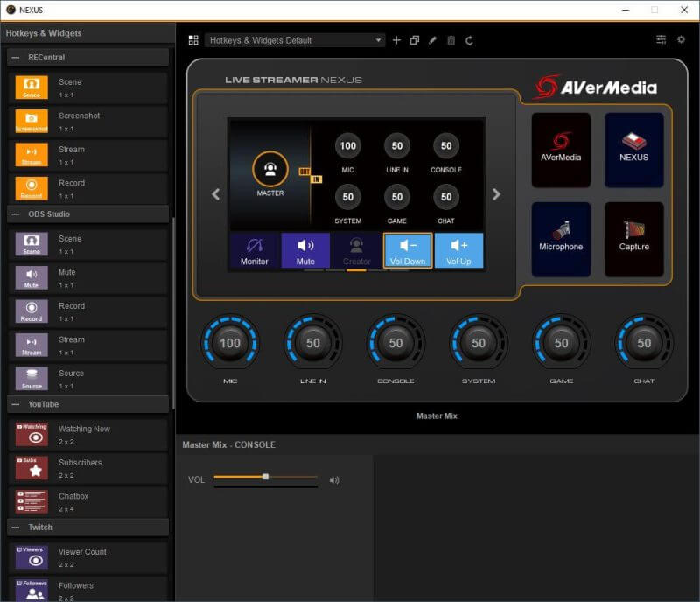
Task: Switch the OUT / IN mix toggle
Action: coord(311,175)
